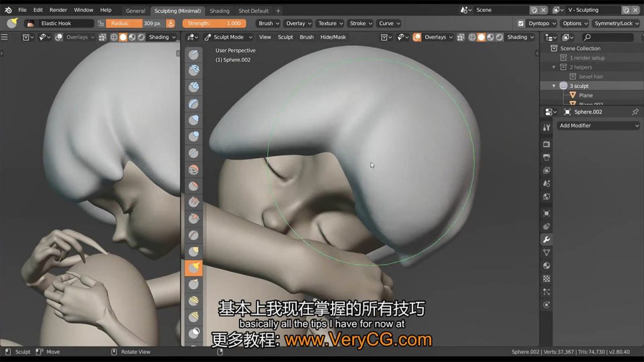Image resolution: width=644 pixels, height=362 pixels.
Task: Click the Strength slider
Action: [x=214, y=23]
